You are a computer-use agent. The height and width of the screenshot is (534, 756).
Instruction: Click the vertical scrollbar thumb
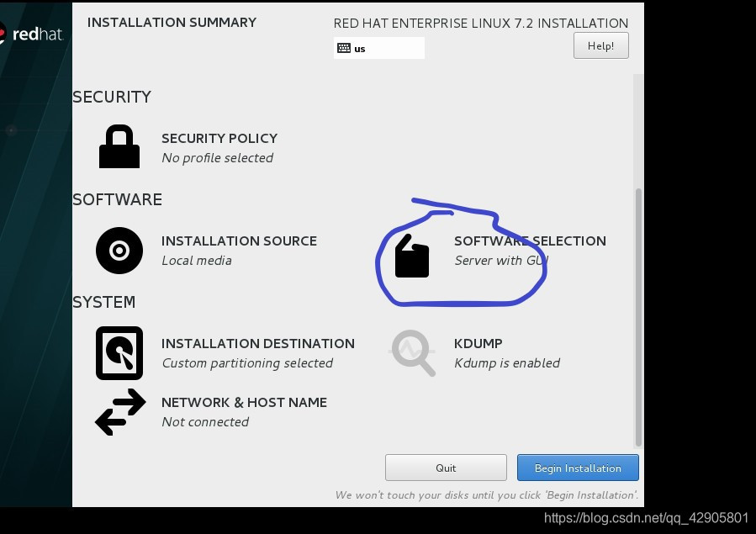tap(638, 317)
